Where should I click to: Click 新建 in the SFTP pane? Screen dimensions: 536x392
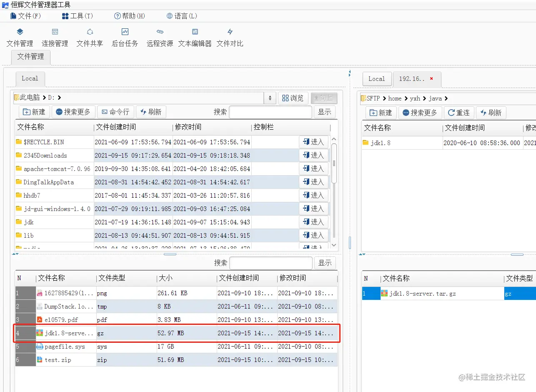tap(381, 113)
